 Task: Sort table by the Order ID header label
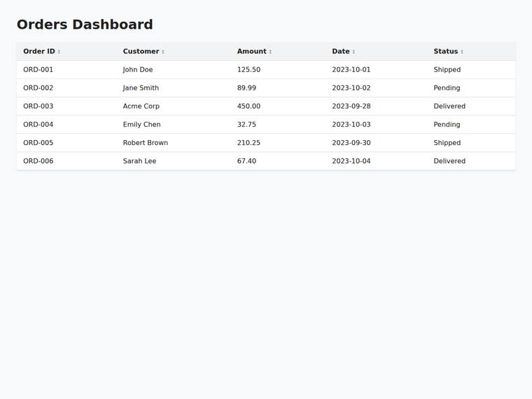point(39,51)
